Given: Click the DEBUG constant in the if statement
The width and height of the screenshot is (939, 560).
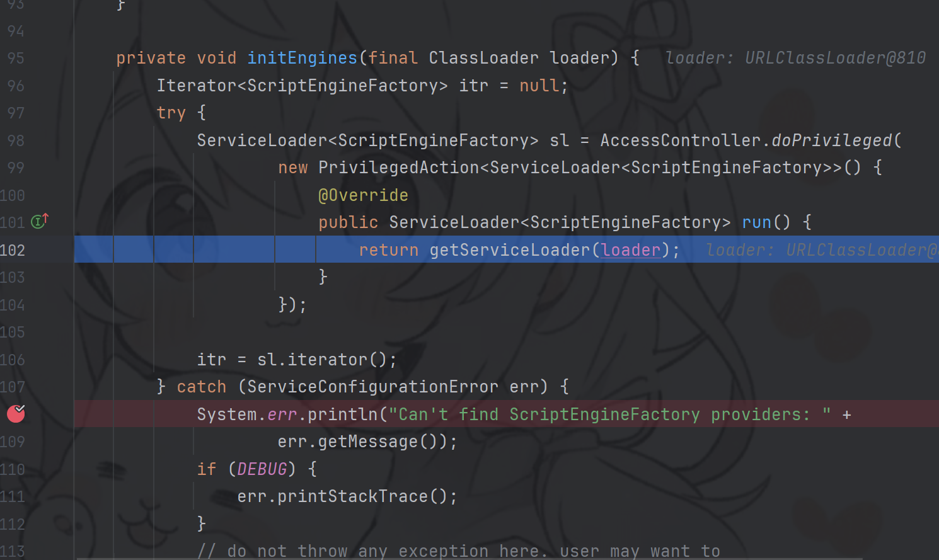Looking at the screenshot, I should (262, 469).
